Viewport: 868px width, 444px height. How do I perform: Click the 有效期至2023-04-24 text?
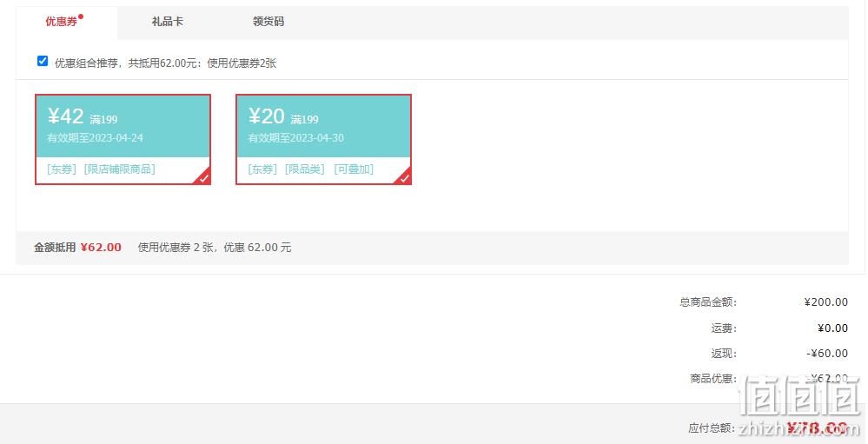(96, 138)
